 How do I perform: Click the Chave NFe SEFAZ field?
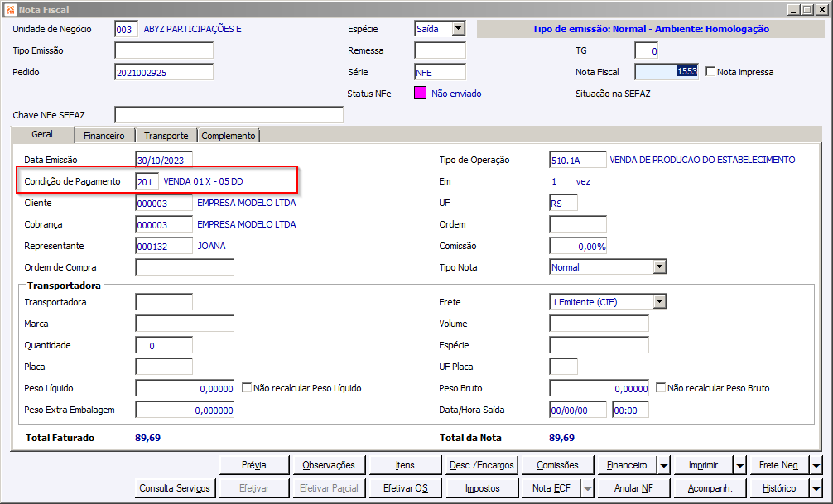[x=229, y=115]
